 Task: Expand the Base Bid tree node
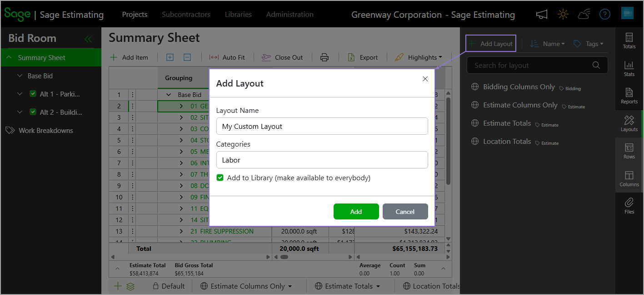coord(20,76)
